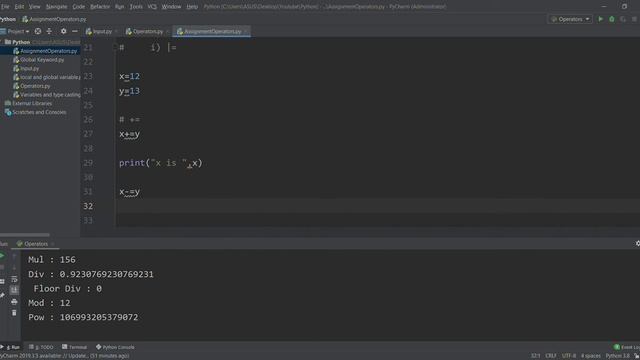
Task: Hide the Project panel with minus icon
Action: [75, 31]
